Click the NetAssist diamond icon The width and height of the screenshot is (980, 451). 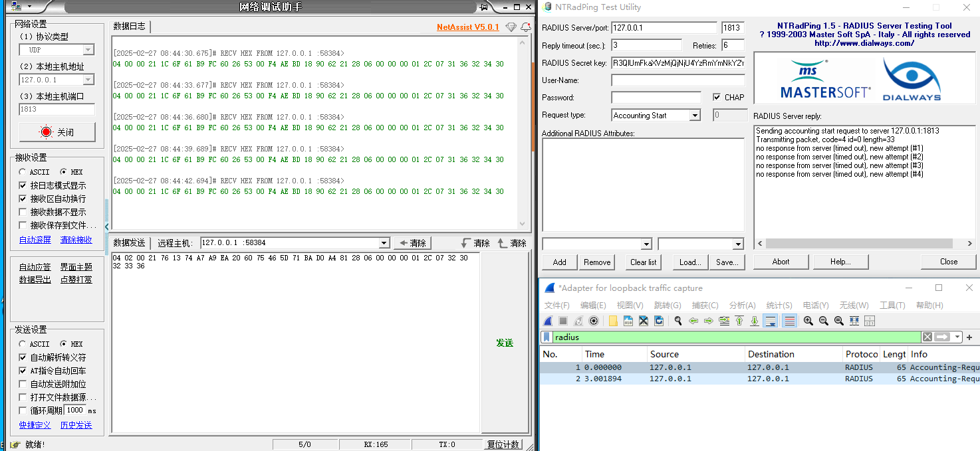[x=511, y=27]
